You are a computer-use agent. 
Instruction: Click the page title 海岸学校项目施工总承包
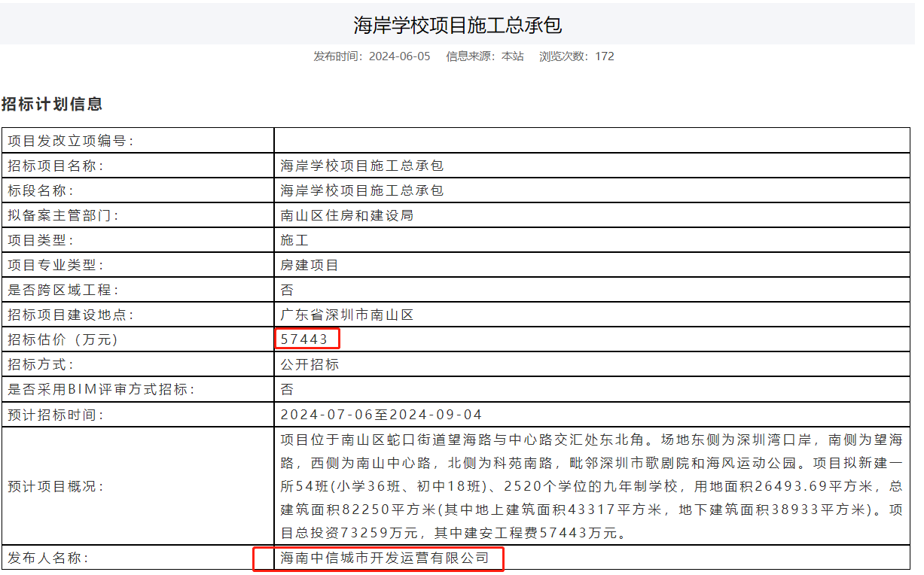click(458, 26)
